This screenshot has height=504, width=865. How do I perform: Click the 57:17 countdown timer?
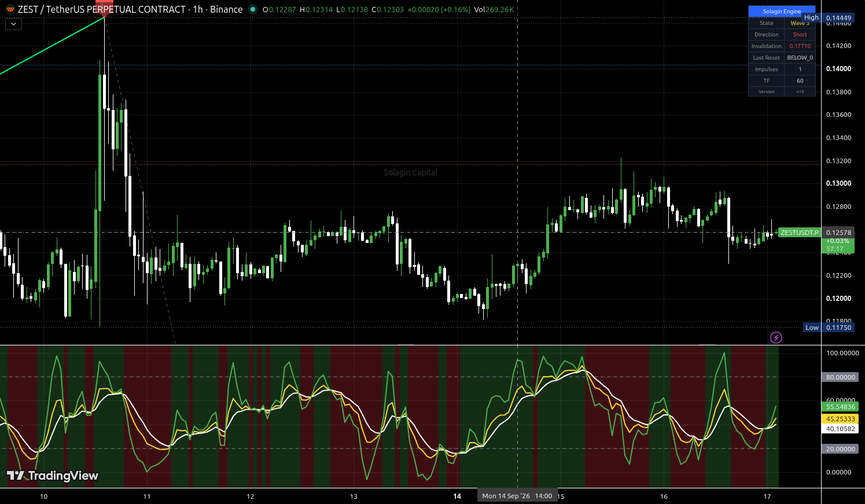[834, 249]
